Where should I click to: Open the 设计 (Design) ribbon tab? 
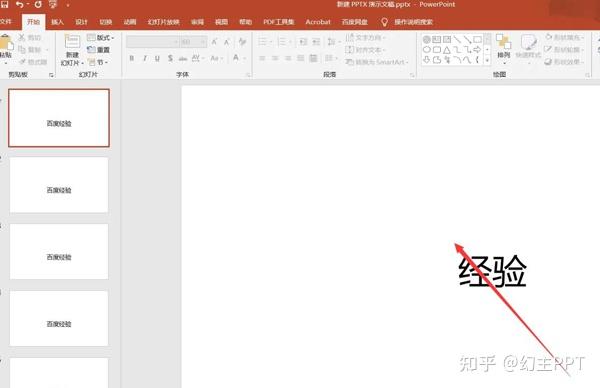pos(82,22)
